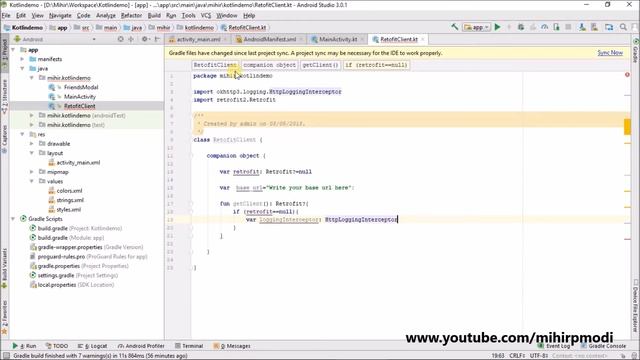Toggle the Gradle tool window on right
The height and width of the screenshot is (360, 640).
point(636,51)
